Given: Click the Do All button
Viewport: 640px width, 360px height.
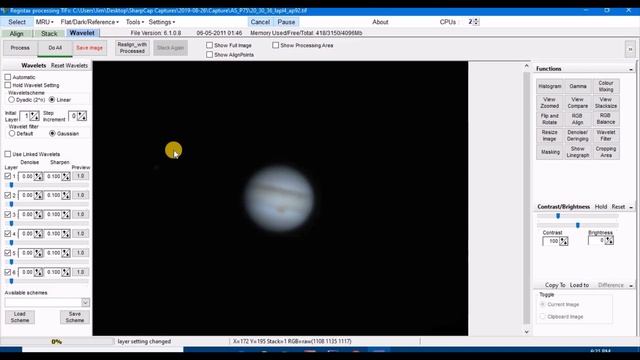Looking at the screenshot, I should tap(55, 48).
